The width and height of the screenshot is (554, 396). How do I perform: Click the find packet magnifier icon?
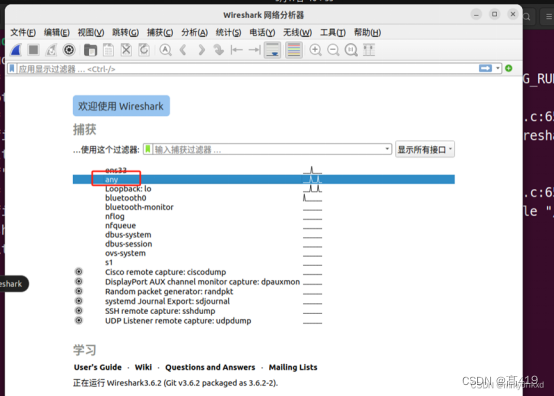coord(165,50)
